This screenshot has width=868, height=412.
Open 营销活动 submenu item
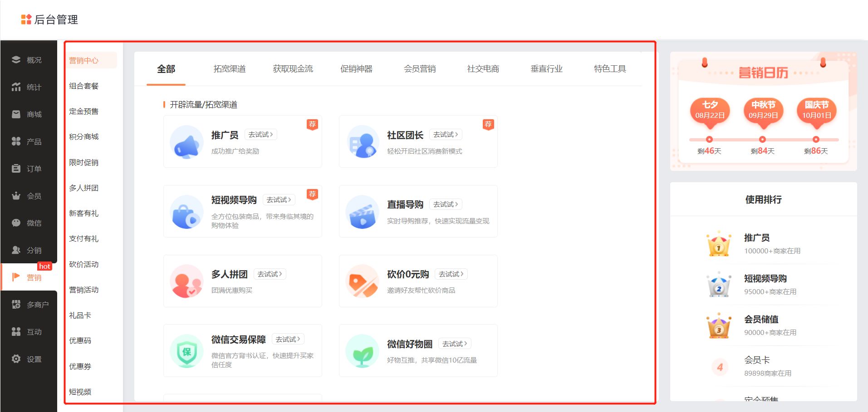tap(84, 290)
